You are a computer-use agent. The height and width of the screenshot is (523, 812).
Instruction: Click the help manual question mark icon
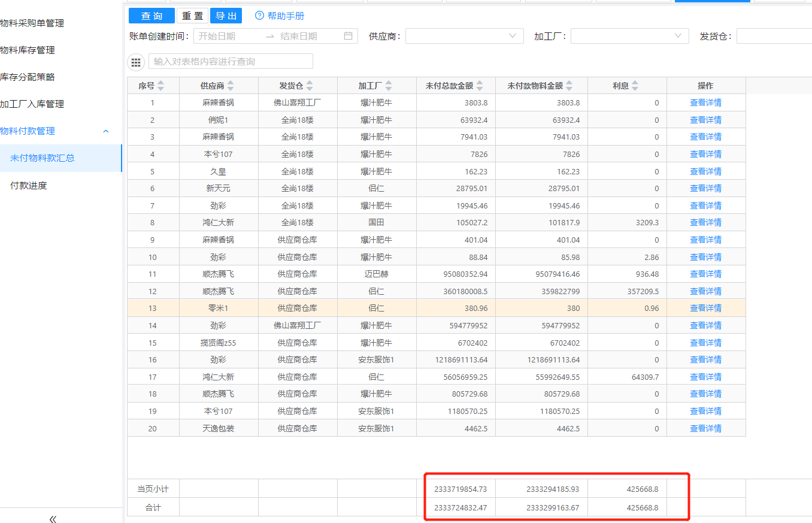click(259, 16)
